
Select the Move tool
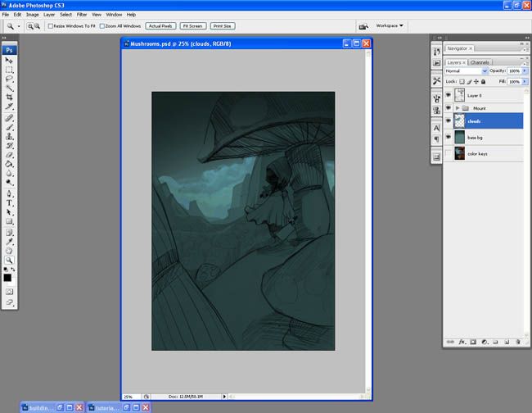[9, 61]
